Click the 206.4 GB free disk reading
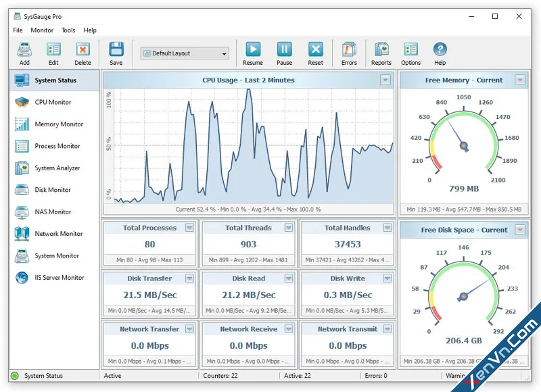Screen dimensions: 541x392 point(464,341)
